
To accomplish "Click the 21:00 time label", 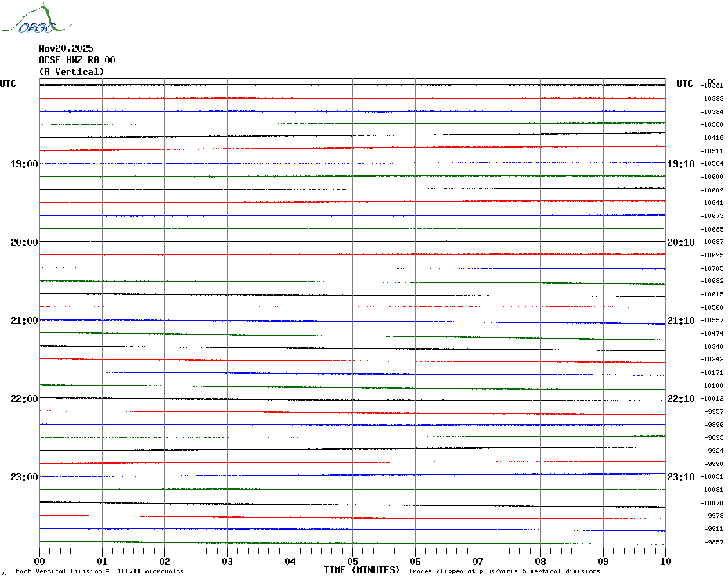I will [24, 321].
